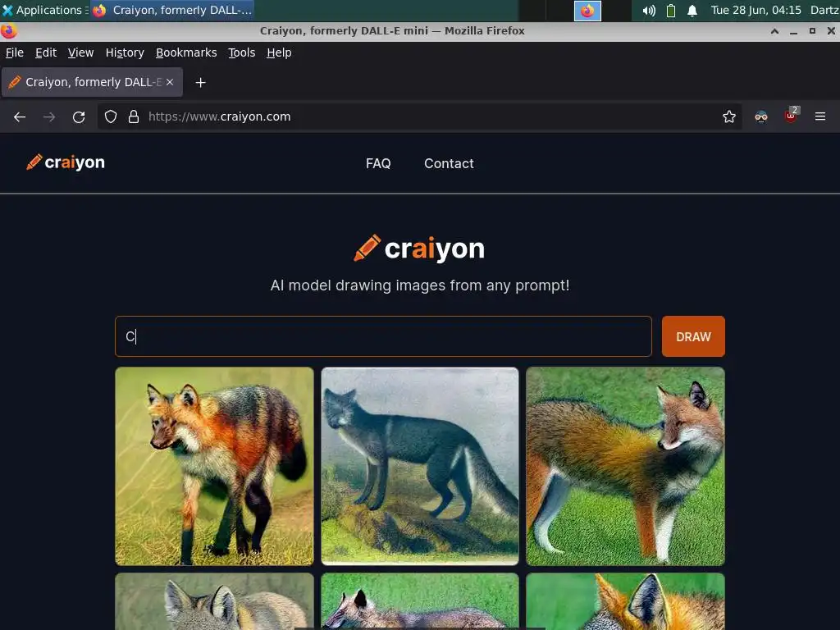Open the clock showing Tue 28 Jun, 04:15
The image size is (840, 630).
coord(756,10)
